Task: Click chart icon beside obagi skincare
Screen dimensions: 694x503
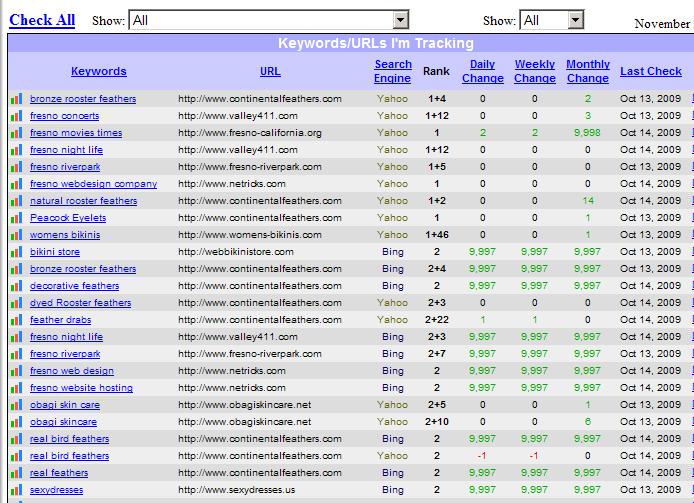Action: (x=16, y=422)
